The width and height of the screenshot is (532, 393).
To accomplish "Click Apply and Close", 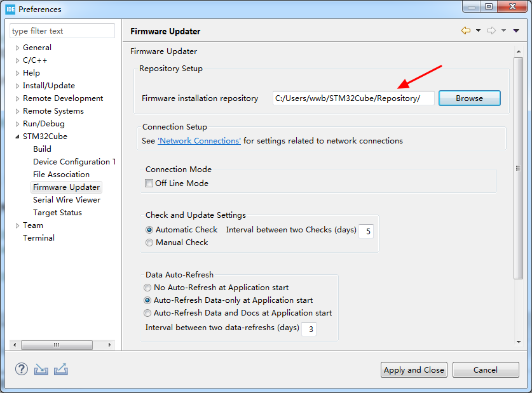I will coord(414,370).
